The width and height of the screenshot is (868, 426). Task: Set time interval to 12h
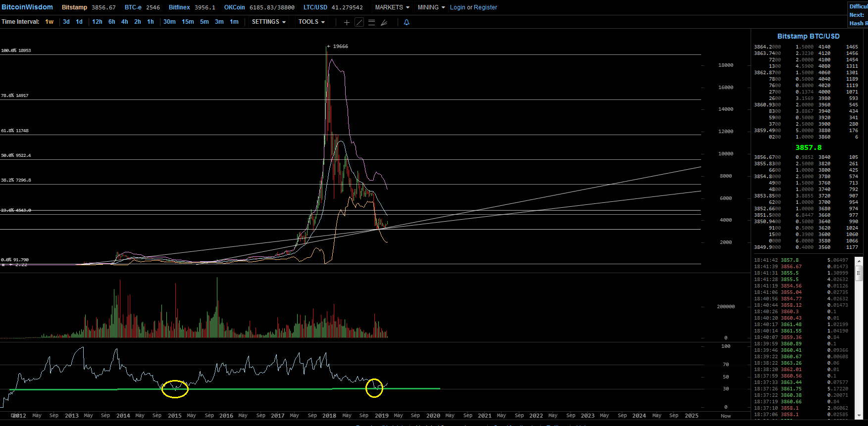click(97, 22)
